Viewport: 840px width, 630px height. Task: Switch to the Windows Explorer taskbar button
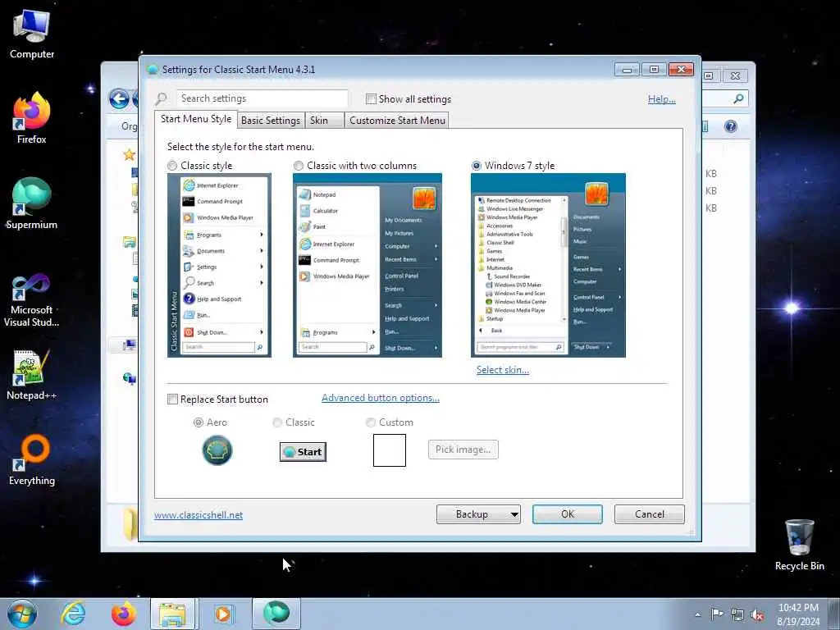[173, 614]
